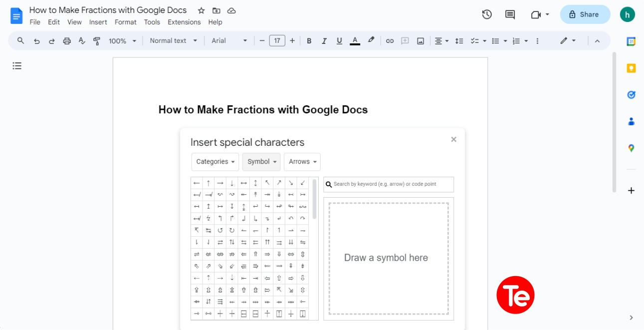Open the text color picker
The image size is (644, 330).
[355, 41]
